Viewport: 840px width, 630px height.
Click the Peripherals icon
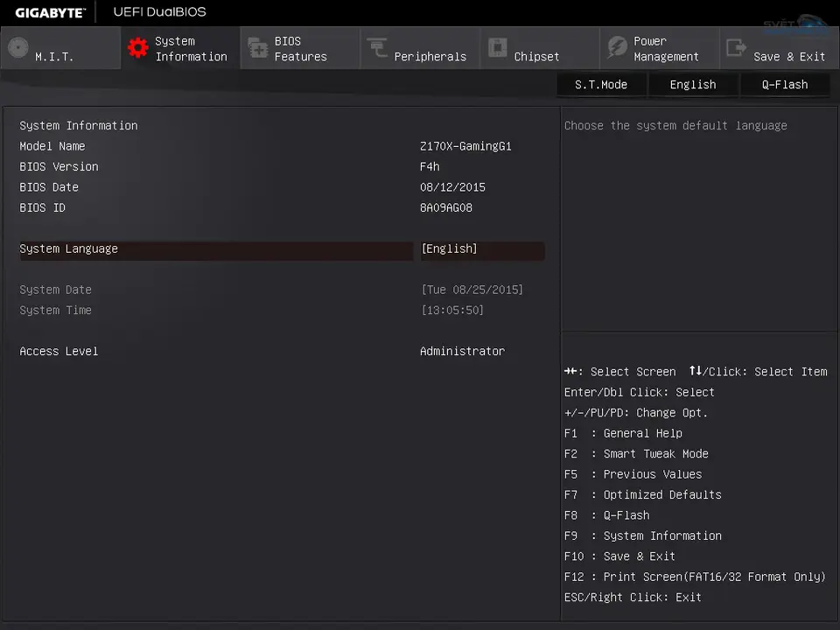[378, 48]
